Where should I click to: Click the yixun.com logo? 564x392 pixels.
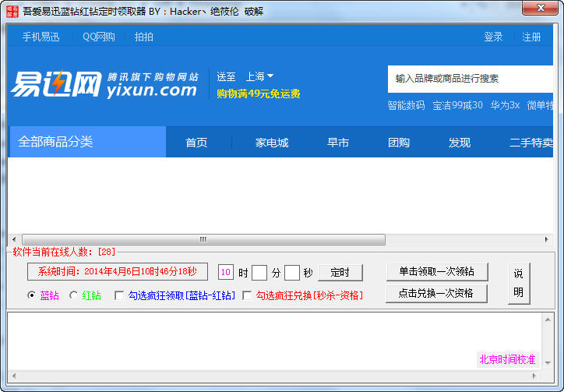tap(104, 84)
